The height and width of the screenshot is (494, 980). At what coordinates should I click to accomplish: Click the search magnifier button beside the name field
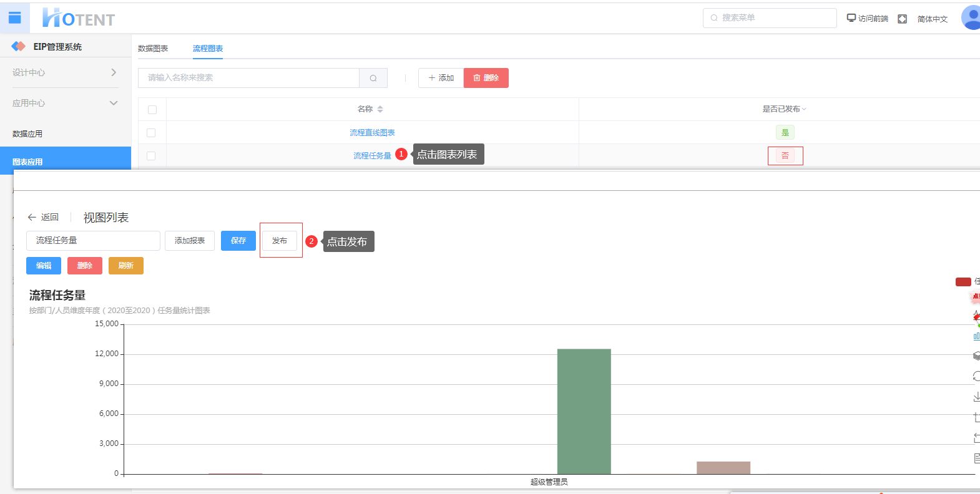(373, 78)
